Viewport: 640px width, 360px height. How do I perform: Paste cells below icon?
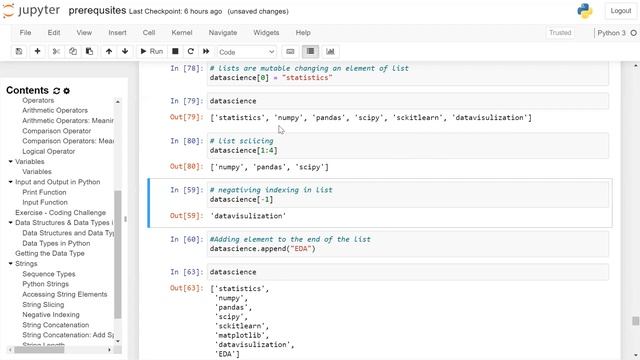[89, 51]
